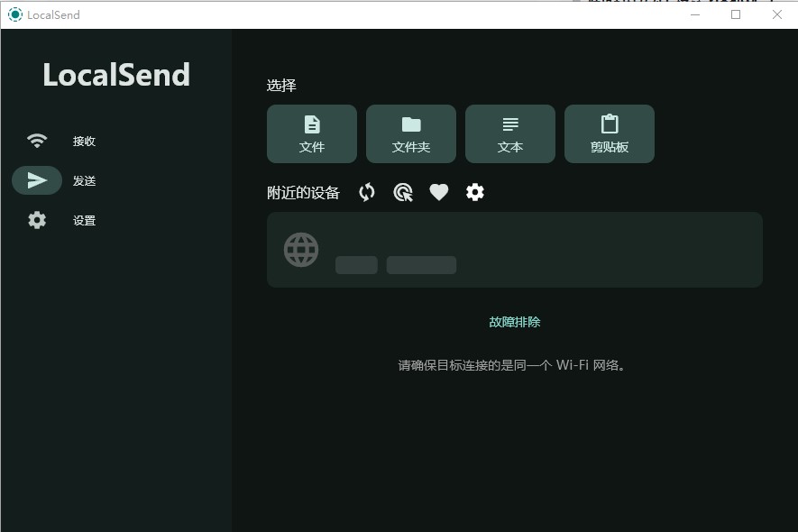Viewport: 798px width, 532px height.
Task: Minimize the LocalSend window
Action: [x=695, y=14]
